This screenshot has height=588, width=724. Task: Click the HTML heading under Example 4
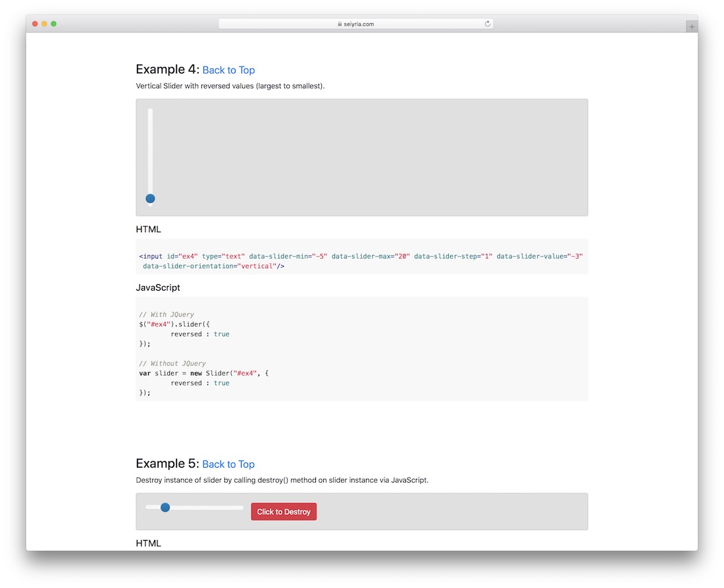148,230
